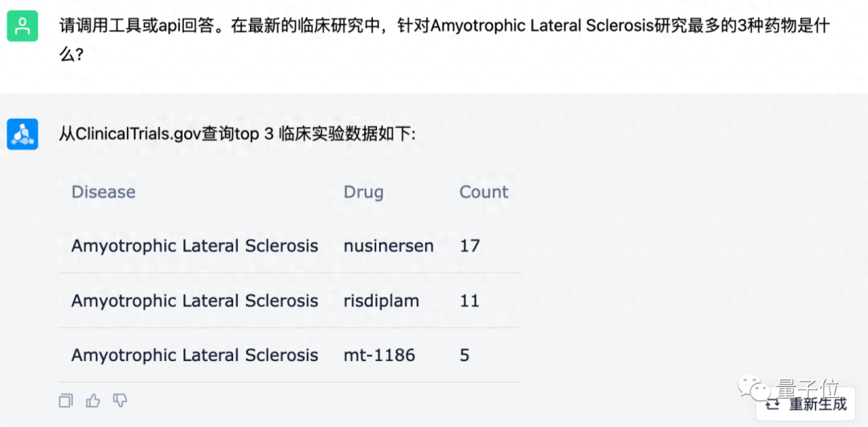Click the count value 17

click(x=469, y=246)
